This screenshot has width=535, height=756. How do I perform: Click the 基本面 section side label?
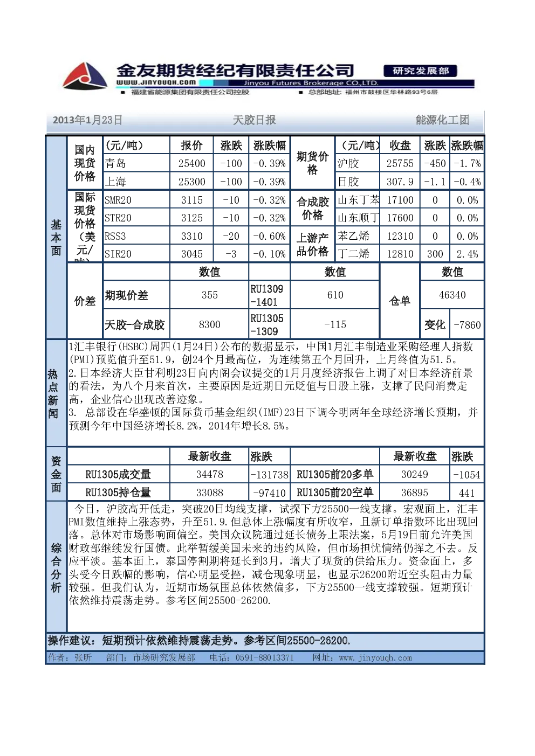(56, 238)
